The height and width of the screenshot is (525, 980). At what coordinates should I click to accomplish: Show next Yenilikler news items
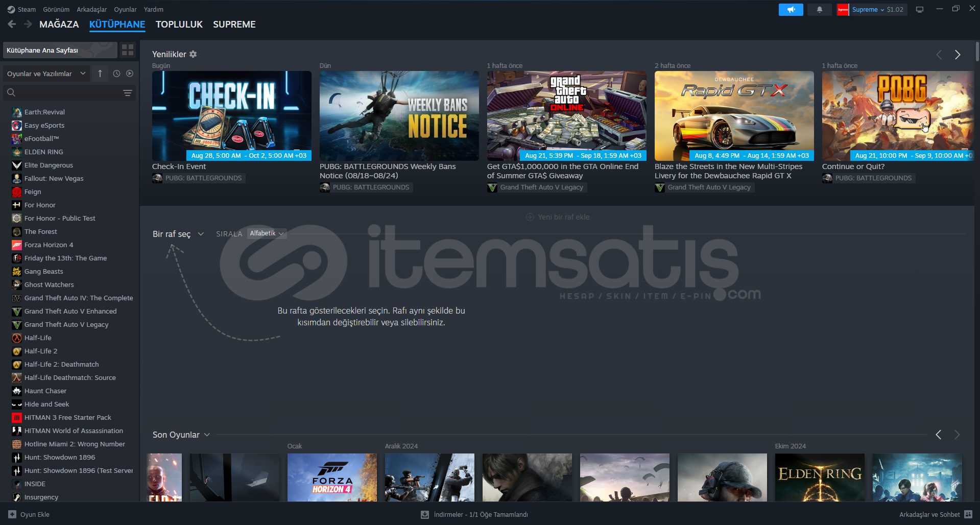coord(958,55)
